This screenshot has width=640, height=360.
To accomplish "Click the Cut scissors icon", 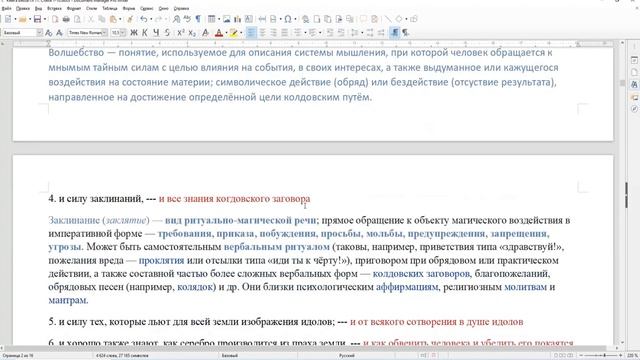I will click(91, 19).
